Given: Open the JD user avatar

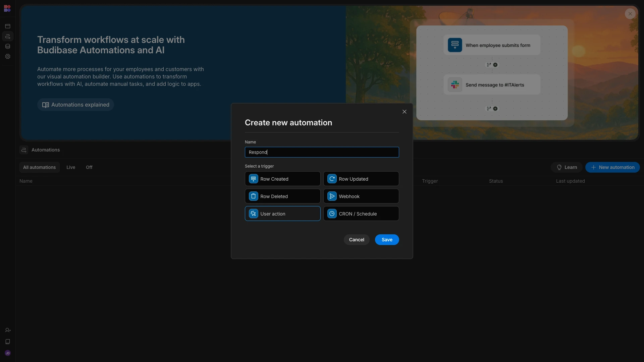Looking at the screenshot, I should (8, 353).
